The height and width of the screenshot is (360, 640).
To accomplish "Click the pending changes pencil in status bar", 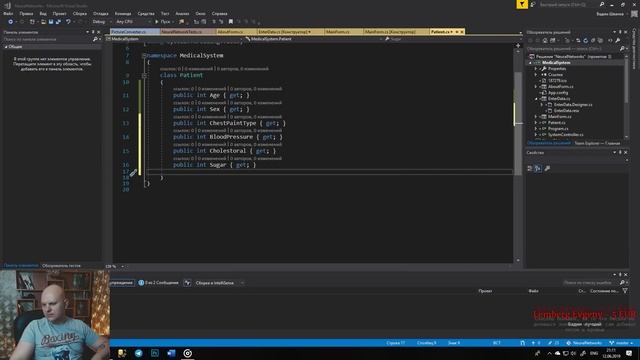I will 553,343.
